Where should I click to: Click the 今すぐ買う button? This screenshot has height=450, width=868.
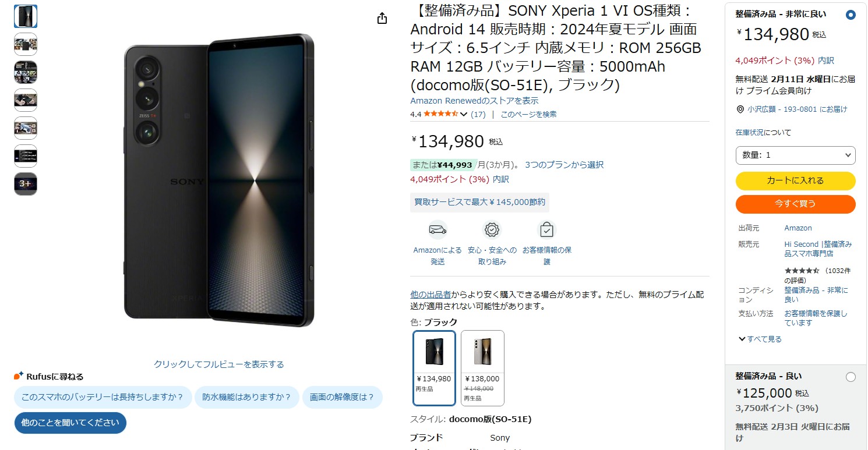[796, 204]
